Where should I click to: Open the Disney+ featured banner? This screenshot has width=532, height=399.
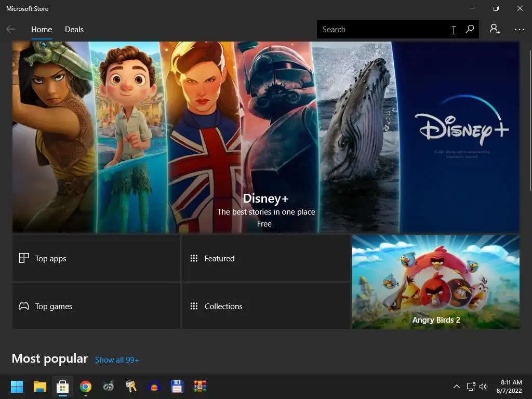click(265, 137)
